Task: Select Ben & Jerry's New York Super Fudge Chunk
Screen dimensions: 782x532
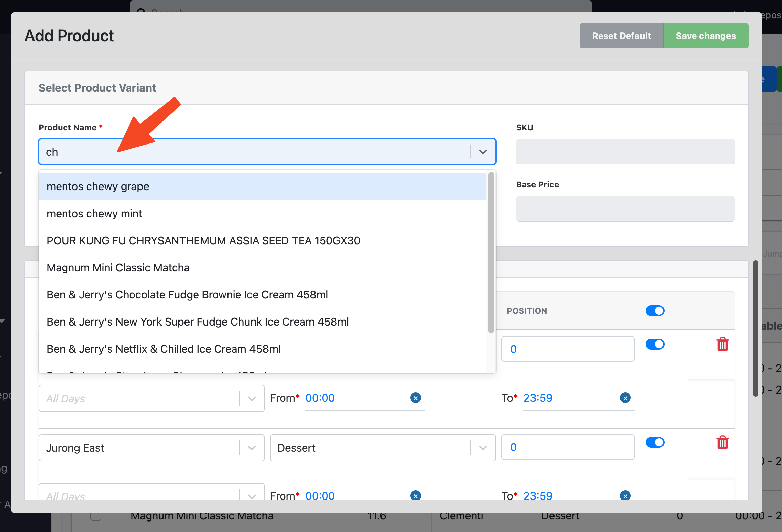Action: tap(262, 322)
